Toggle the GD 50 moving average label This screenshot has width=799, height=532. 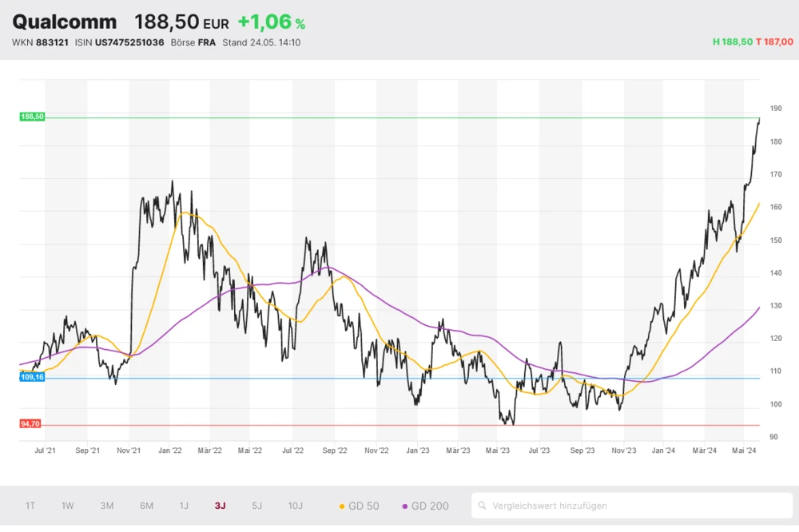pyautogui.click(x=364, y=506)
